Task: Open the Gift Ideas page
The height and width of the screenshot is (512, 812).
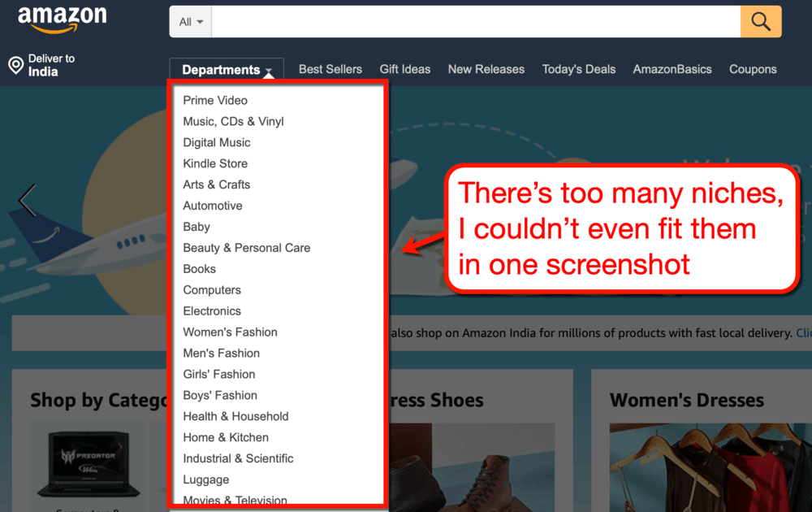Action: 404,69
